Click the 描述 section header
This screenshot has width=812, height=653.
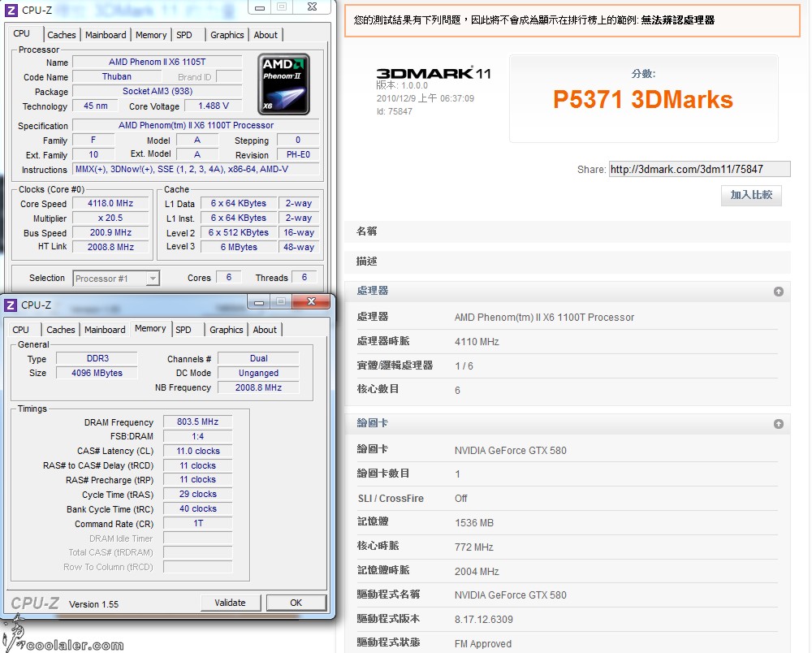pos(568,262)
